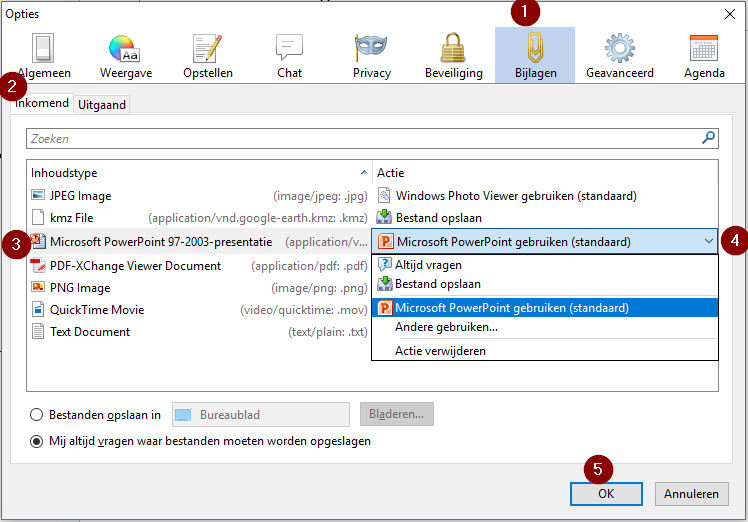Open the Agenda calendar pane
This screenshot has height=522, width=748.
(x=704, y=55)
